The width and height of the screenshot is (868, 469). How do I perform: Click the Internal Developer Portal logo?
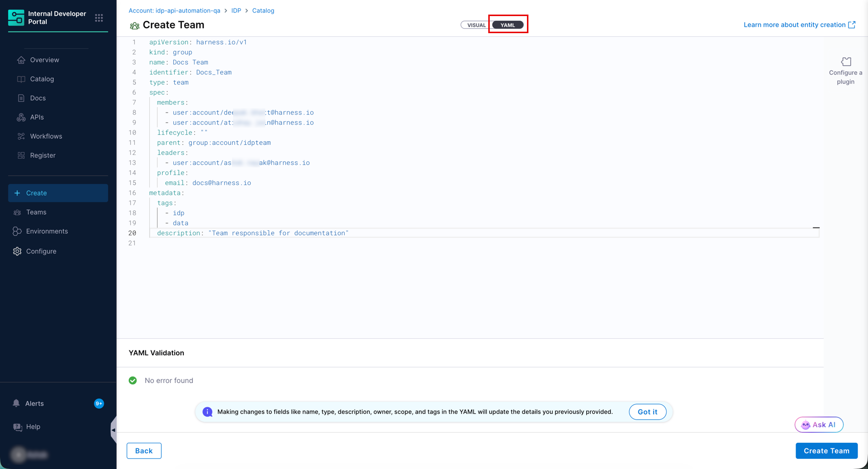pyautogui.click(x=16, y=18)
